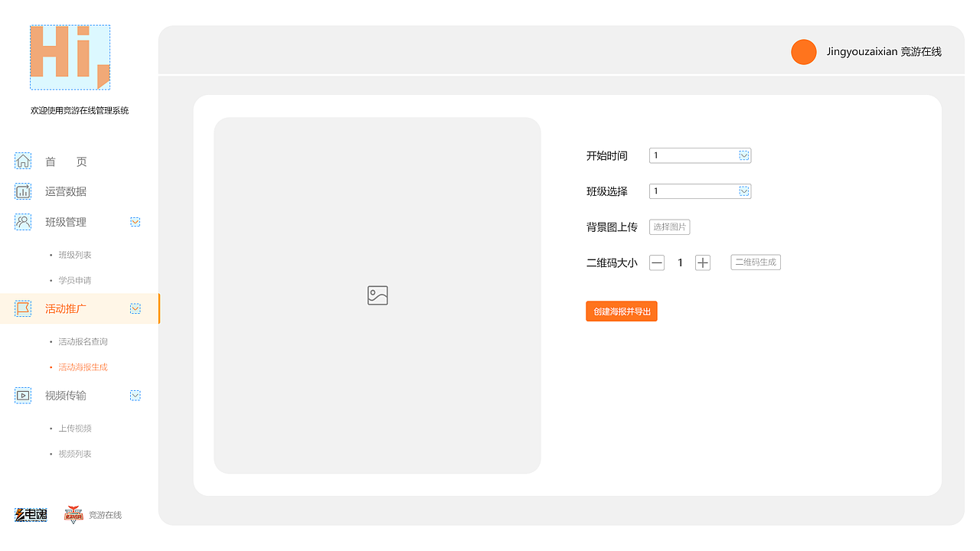The width and height of the screenshot is (980, 551).
Task: Collapse the 班级管理 menu chevron
Action: 135,222
